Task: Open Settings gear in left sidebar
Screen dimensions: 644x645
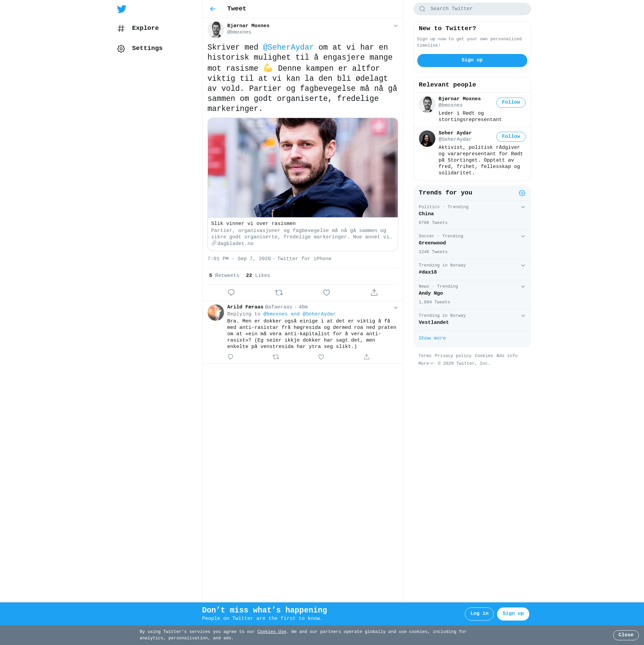Action: click(x=121, y=49)
